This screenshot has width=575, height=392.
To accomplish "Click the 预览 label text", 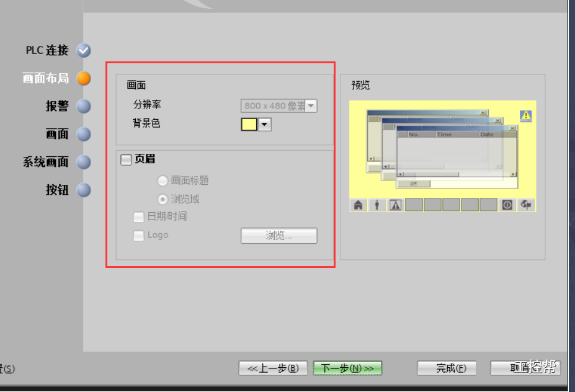I will pos(360,85).
